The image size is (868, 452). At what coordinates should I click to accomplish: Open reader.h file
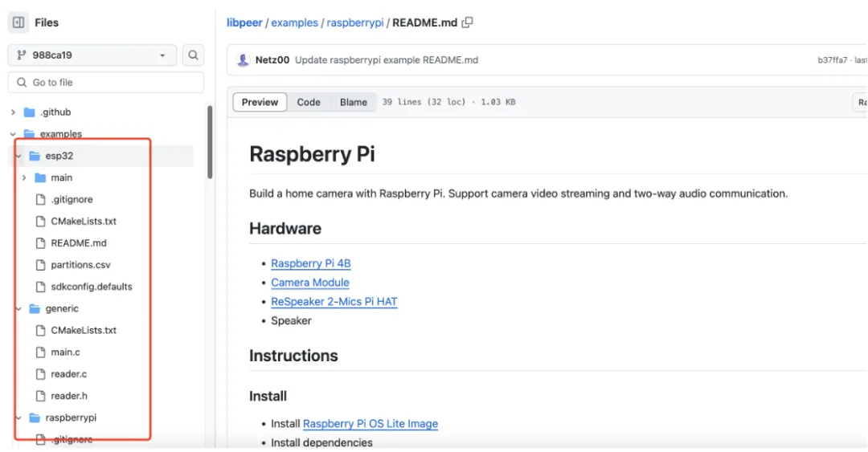point(69,396)
